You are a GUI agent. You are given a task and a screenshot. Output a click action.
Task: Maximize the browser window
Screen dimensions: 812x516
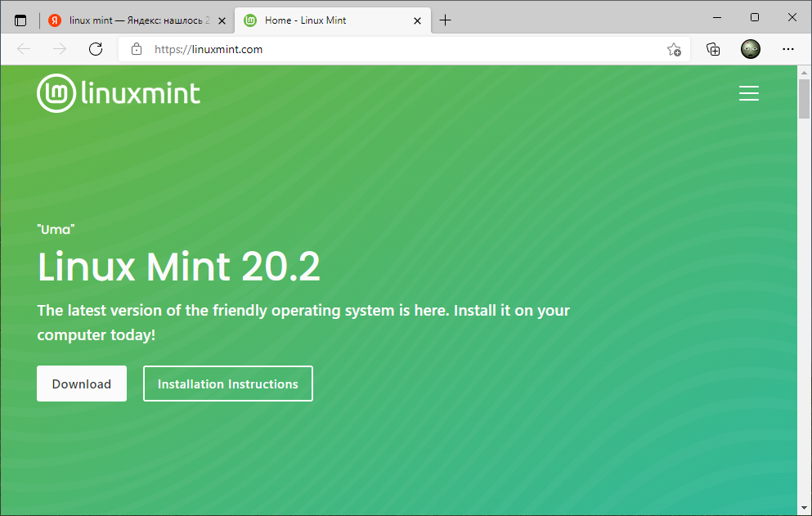pyautogui.click(x=755, y=18)
